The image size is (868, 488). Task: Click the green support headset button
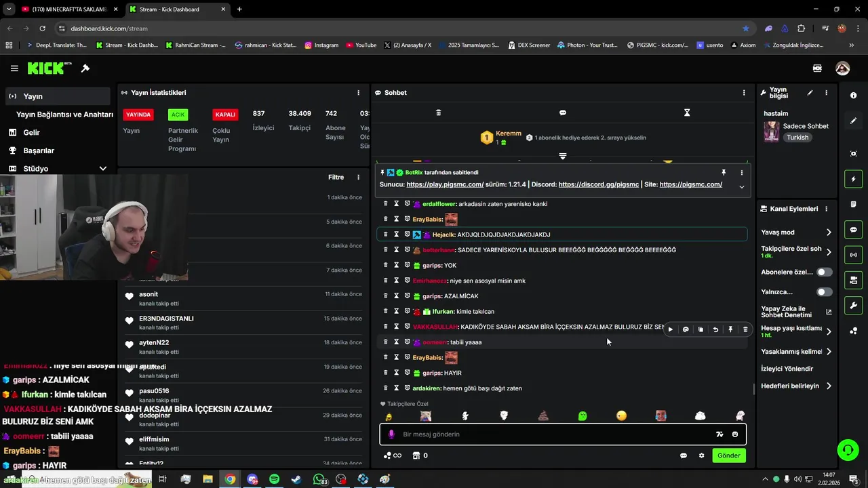(x=847, y=449)
